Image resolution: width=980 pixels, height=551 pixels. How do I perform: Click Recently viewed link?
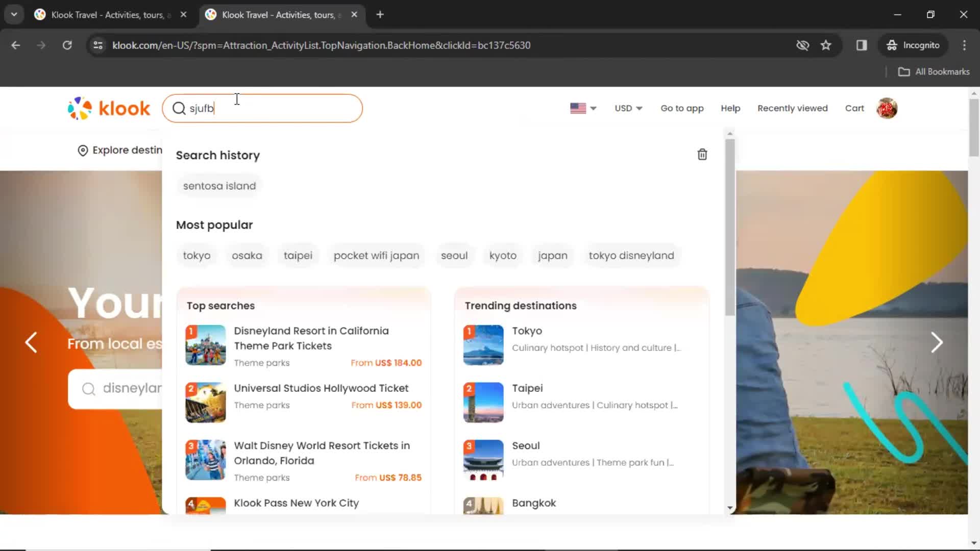pyautogui.click(x=793, y=108)
